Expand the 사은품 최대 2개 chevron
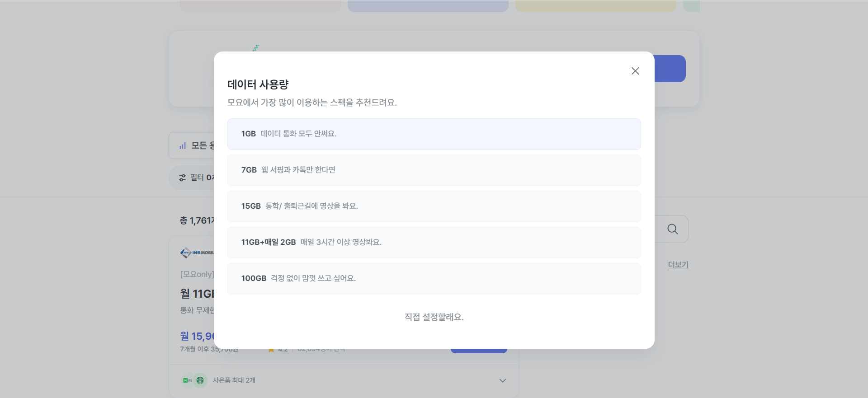Screen dimensions: 868x398 [x=502, y=380]
